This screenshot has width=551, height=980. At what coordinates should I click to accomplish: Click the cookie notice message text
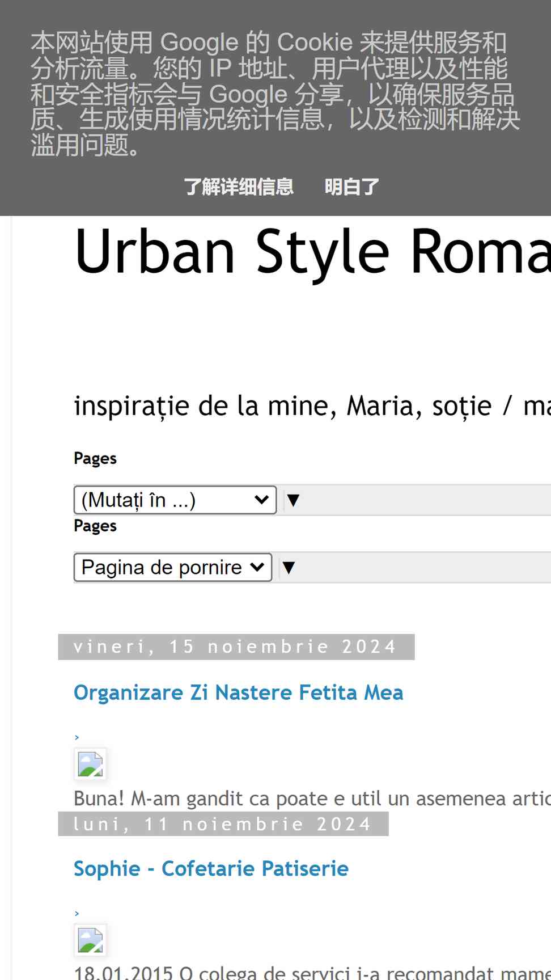(x=275, y=94)
